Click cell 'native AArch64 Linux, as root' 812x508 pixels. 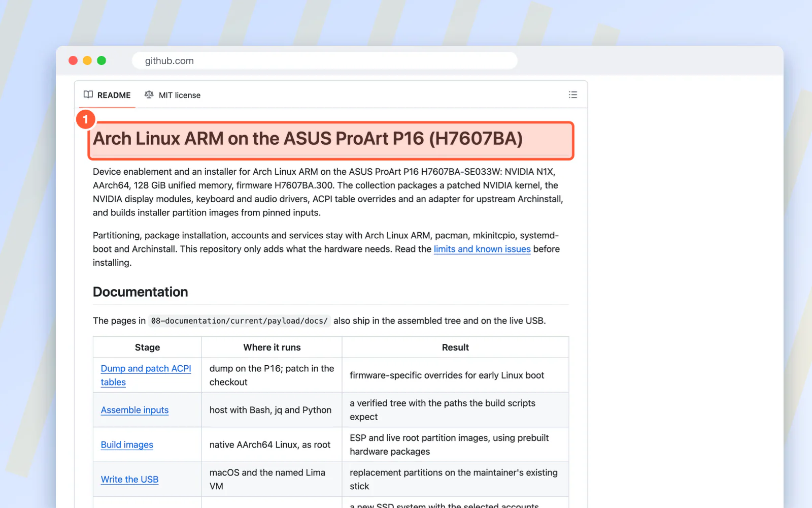coord(272,444)
